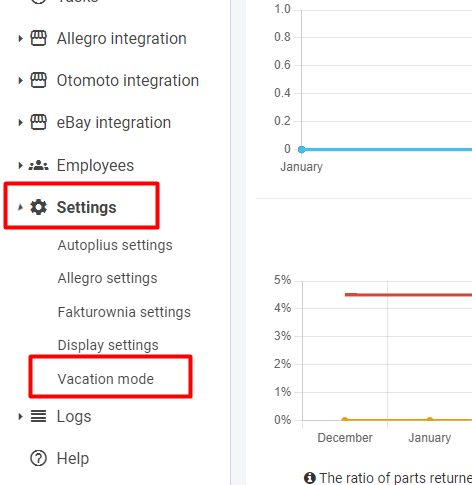Expand the Otomoto integration arrow

tap(20, 80)
